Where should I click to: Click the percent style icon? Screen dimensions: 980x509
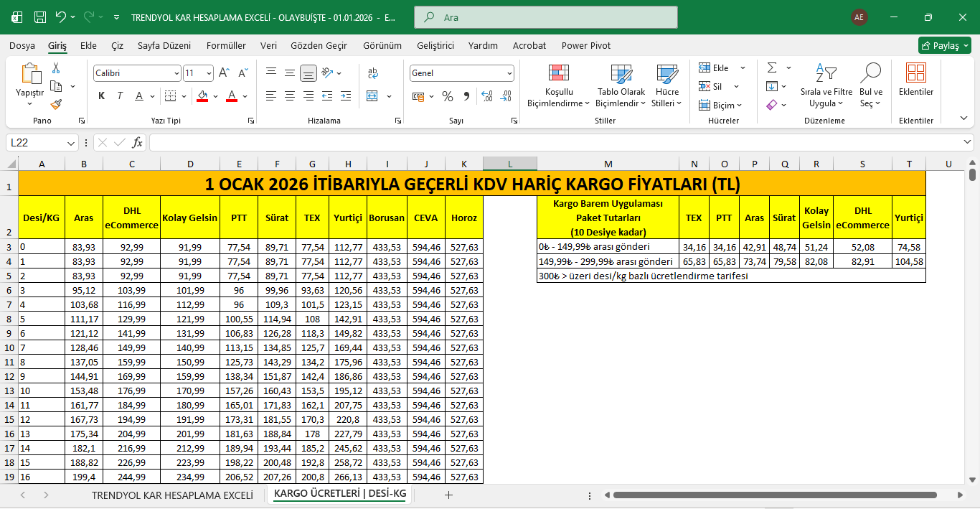pyautogui.click(x=448, y=96)
